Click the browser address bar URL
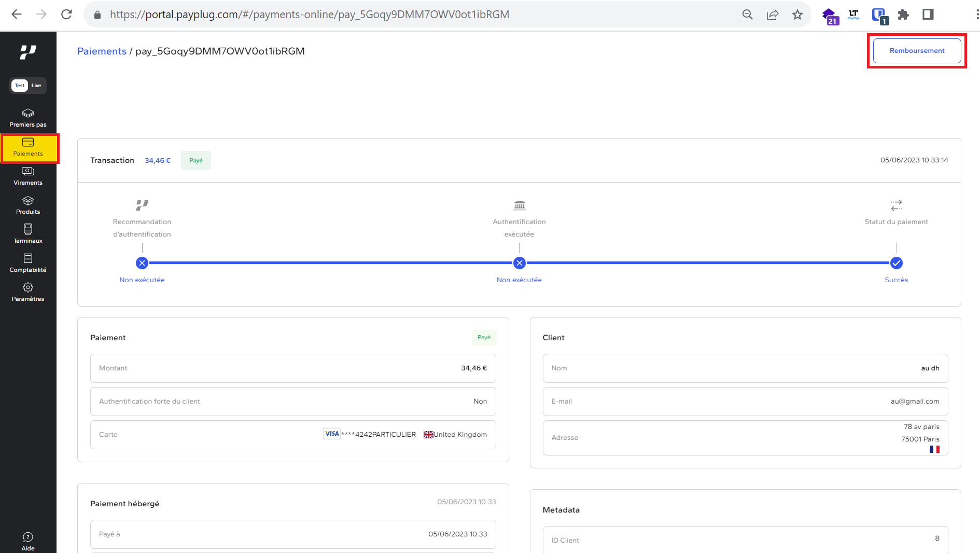This screenshot has height=553, width=980. click(x=309, y=15)
